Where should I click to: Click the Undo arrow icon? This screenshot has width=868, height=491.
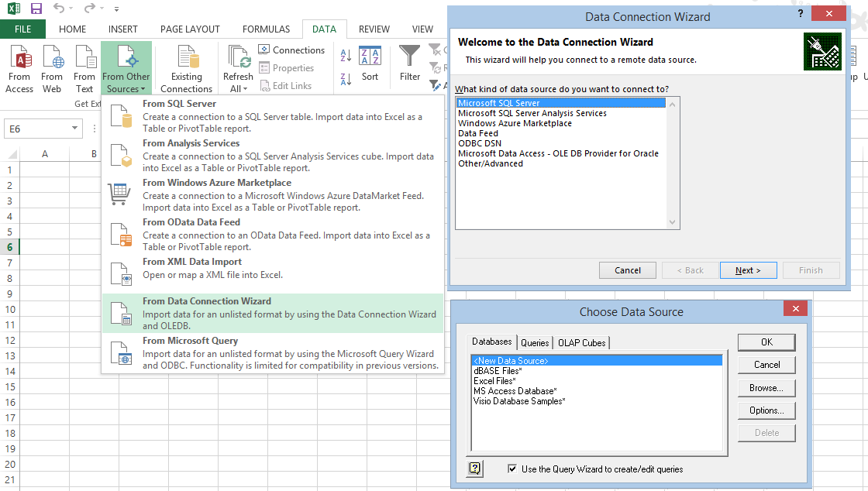59,9
